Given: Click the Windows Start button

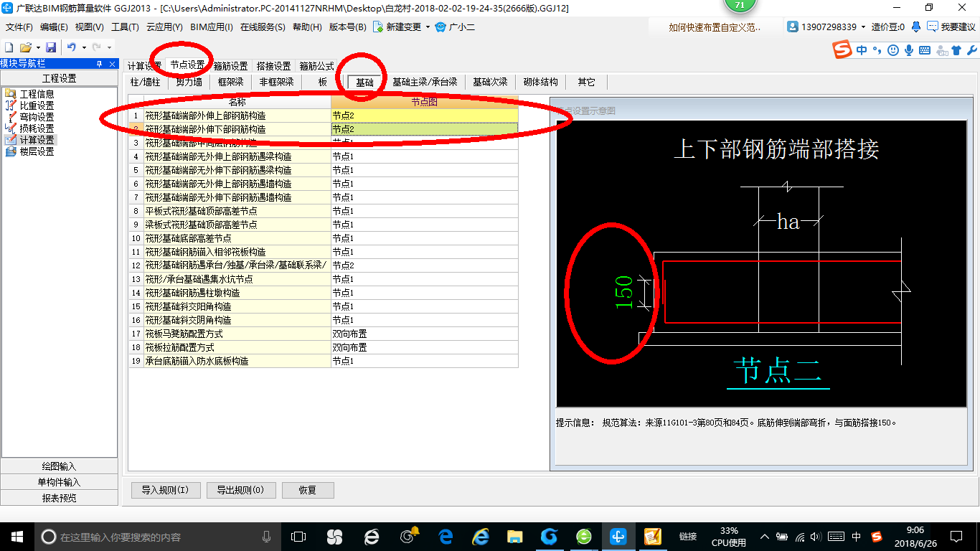Looking at the screenshot, I should [17, 536].
